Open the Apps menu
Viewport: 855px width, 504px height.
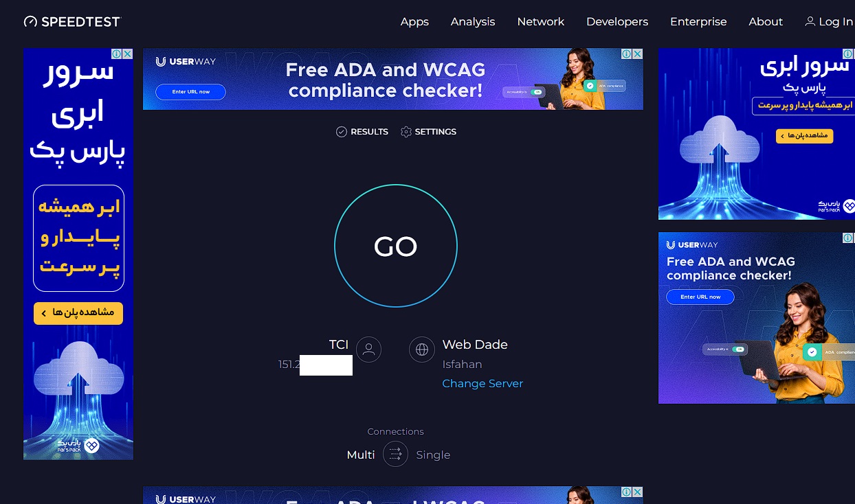414,21
